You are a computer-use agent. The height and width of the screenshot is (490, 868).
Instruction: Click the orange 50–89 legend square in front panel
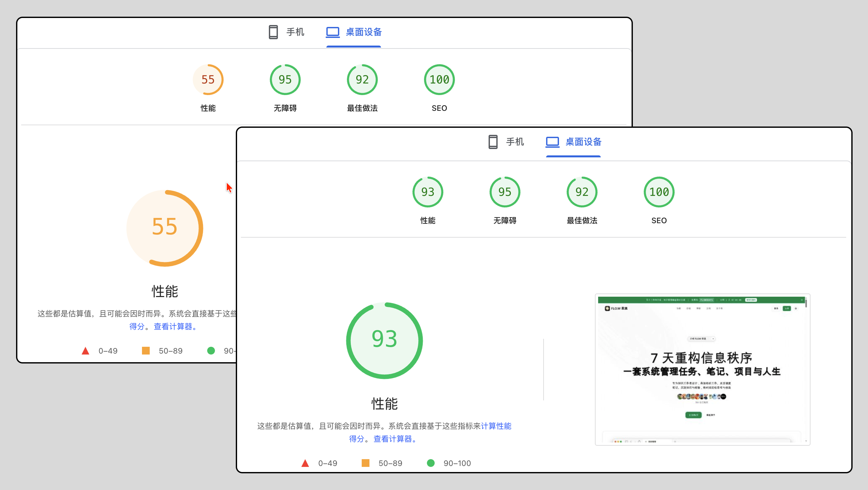click(366, 463)
